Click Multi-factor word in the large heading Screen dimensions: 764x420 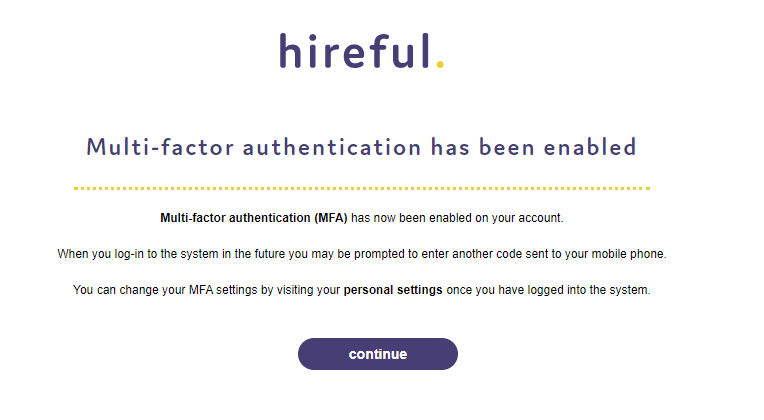(x=160, y=147)
